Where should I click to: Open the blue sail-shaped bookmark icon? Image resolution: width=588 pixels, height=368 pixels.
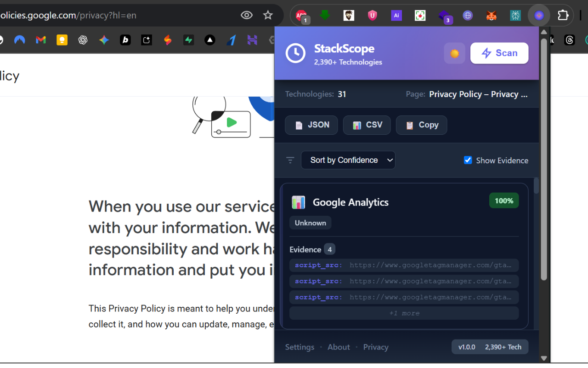coord(232,40)
